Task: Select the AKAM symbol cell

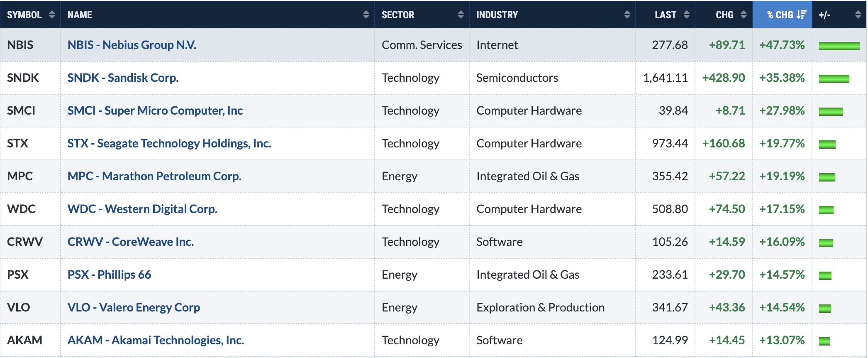Action: tap(30, 340)
